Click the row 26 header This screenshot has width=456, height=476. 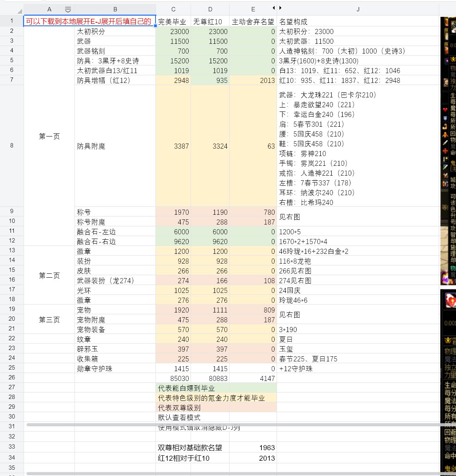click(x=12, y=377)
